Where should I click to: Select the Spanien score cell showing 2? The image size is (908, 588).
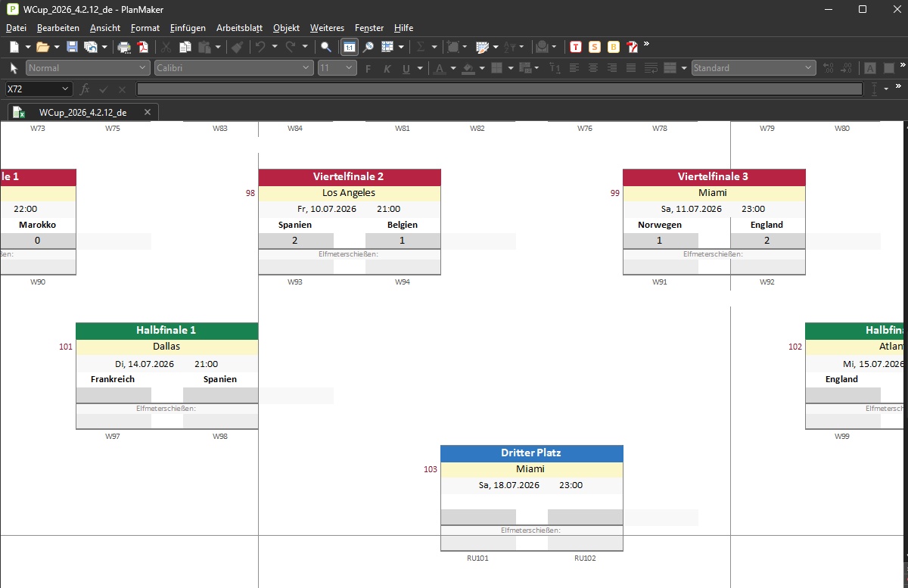(x=295, y=241)
